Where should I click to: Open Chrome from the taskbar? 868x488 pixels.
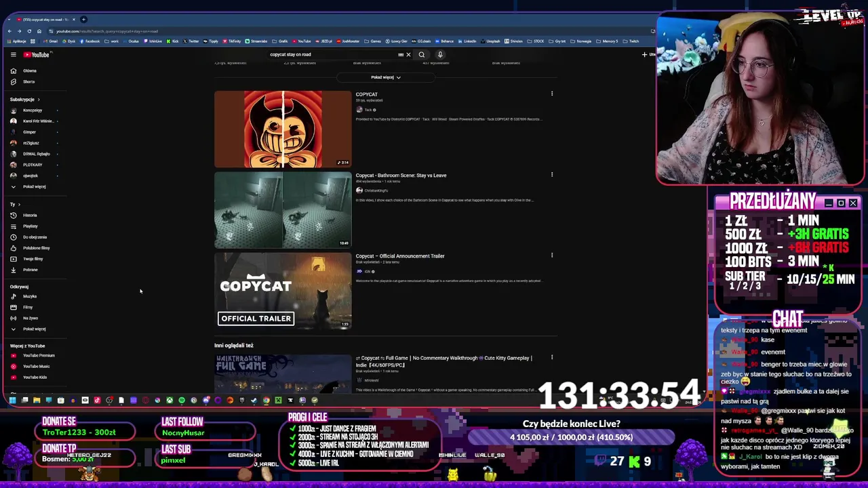[x=266, y=401]
